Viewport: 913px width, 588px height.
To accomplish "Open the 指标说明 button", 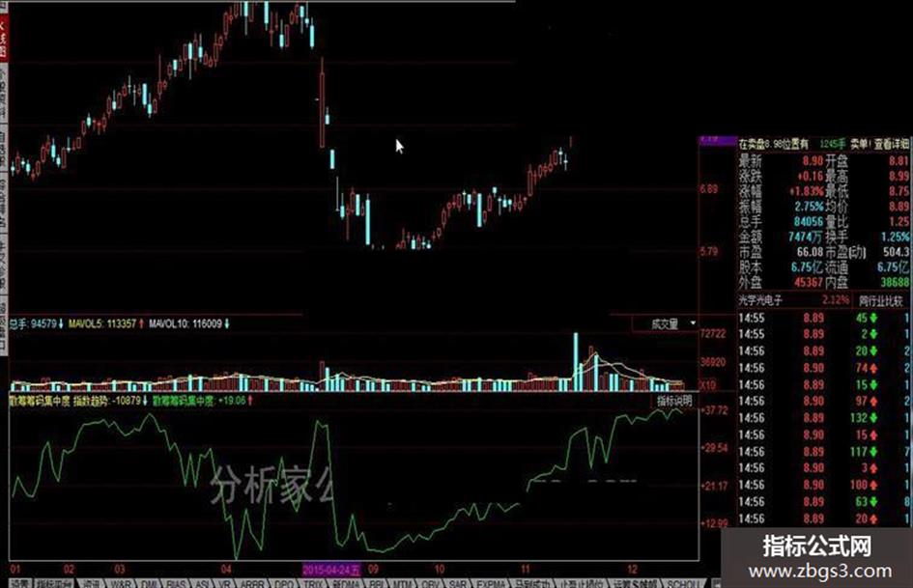I will pos(674,401).
